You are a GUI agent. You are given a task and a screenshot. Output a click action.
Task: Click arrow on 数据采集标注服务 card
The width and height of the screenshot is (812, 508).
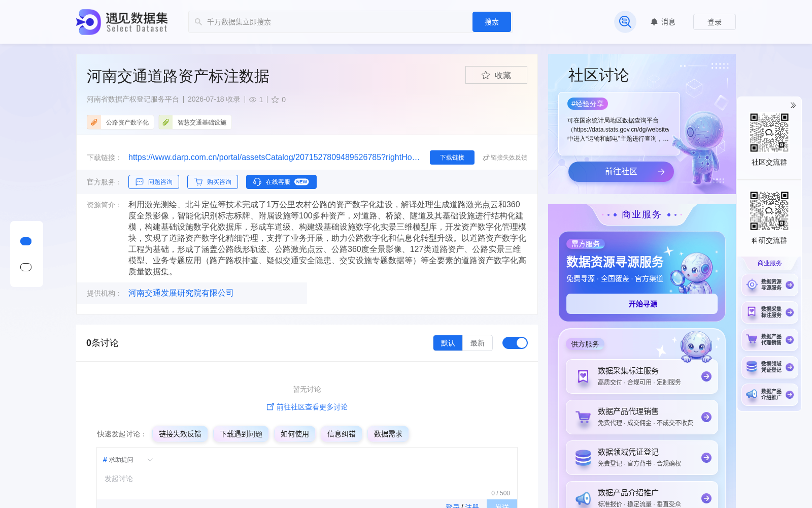706,376
